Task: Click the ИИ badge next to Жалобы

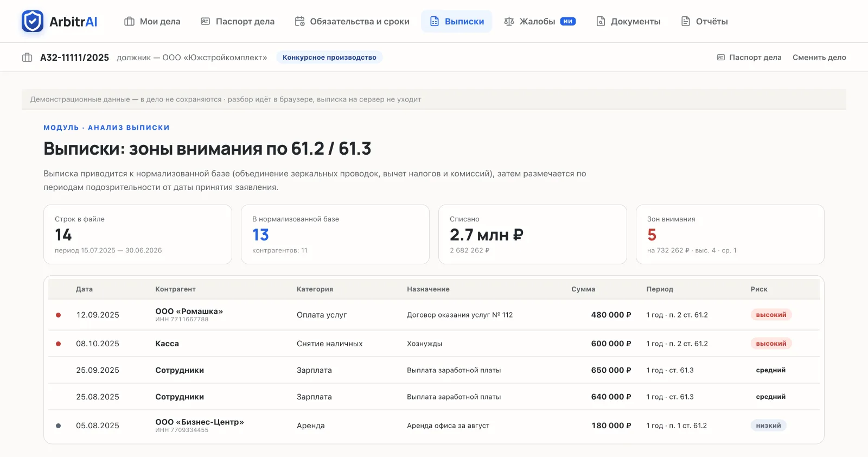Action: point(568,21)
